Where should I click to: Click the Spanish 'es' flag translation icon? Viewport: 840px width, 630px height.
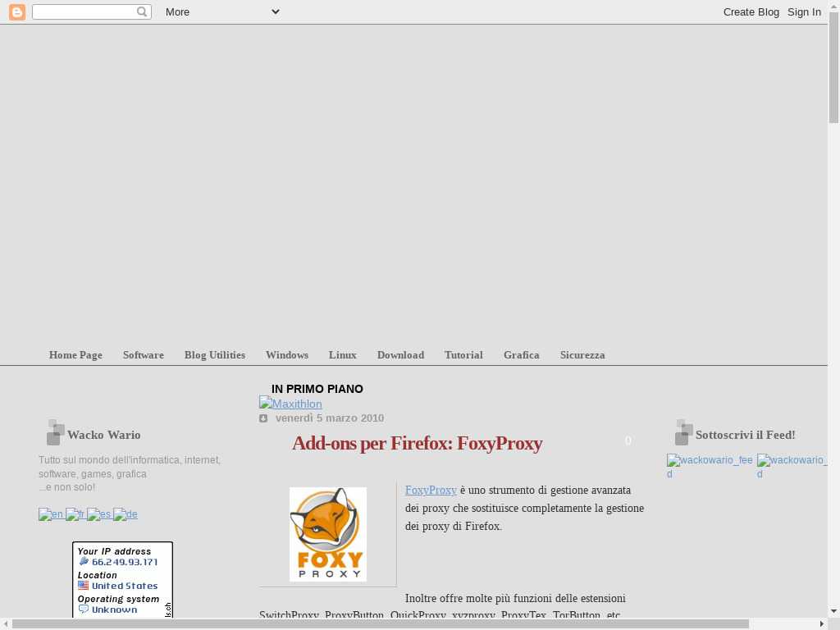(99, 514)
